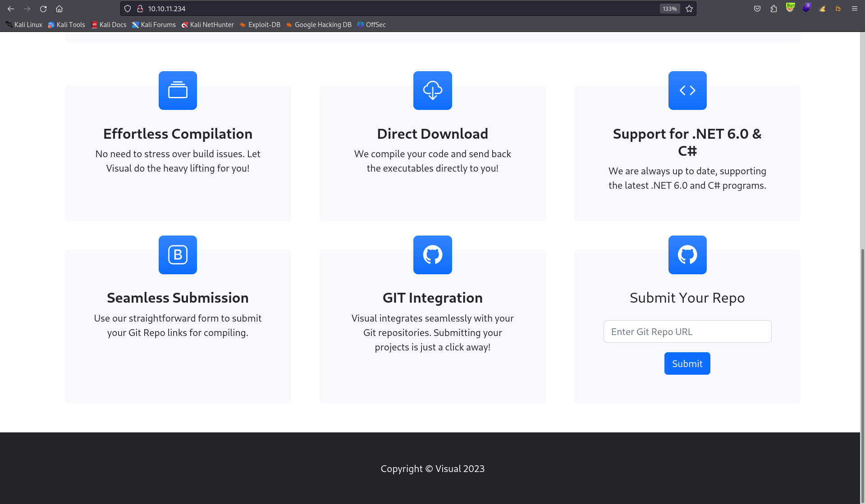The image size is (865, 504).
Task: Open the Pocket save icon
Action: (x=757, y=9)
